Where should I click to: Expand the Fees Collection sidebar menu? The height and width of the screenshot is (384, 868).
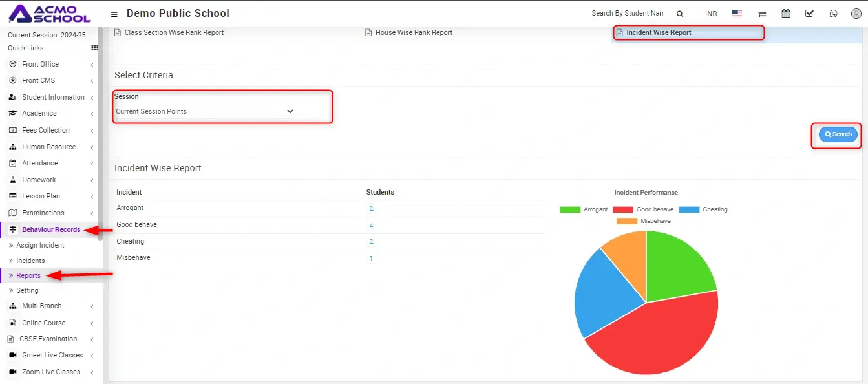(46, 130)
